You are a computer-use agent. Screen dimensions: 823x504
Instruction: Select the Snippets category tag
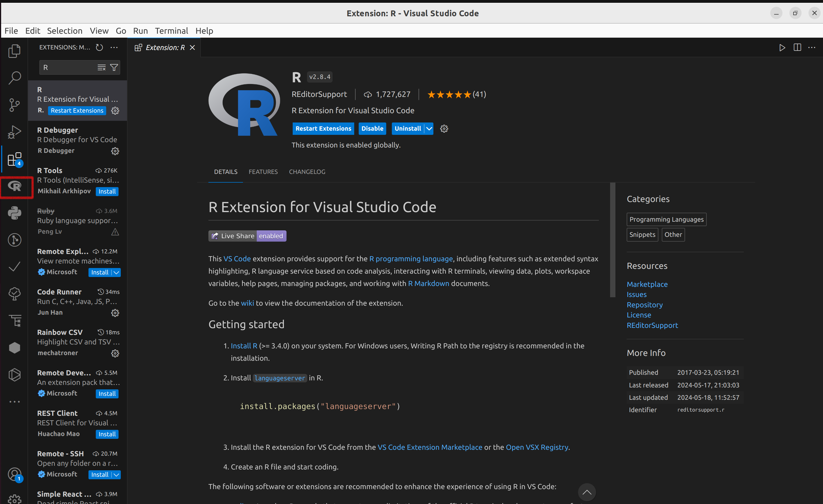(642, 235)
